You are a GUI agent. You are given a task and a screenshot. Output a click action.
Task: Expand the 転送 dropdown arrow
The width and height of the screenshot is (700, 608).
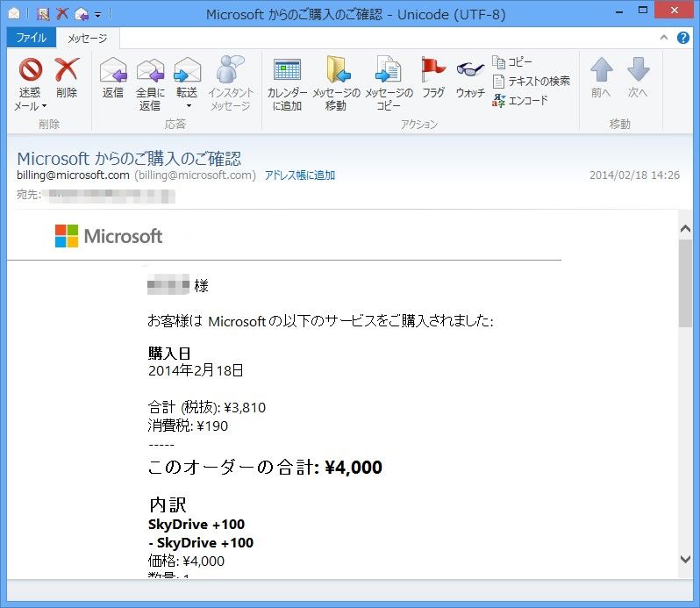(x=189, y=106)
